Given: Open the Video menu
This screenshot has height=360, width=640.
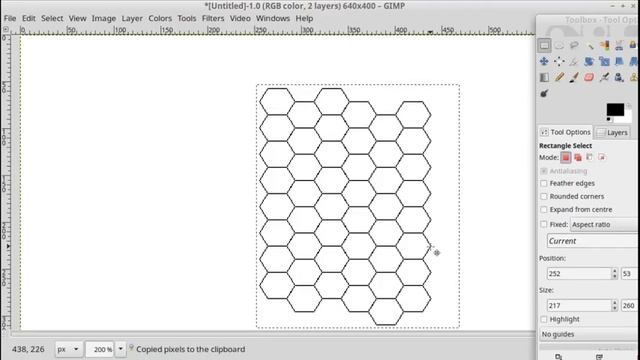Looking at the screenshot, I should point(240,18).
